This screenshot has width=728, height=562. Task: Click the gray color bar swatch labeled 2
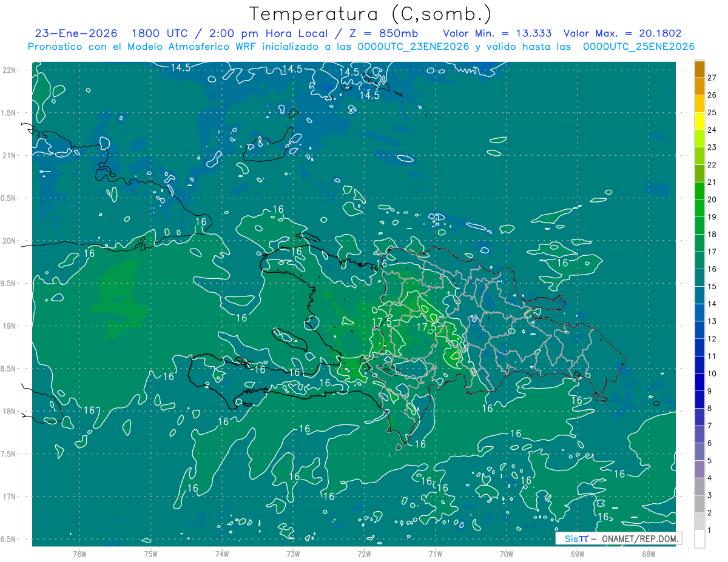click(699, 504)
